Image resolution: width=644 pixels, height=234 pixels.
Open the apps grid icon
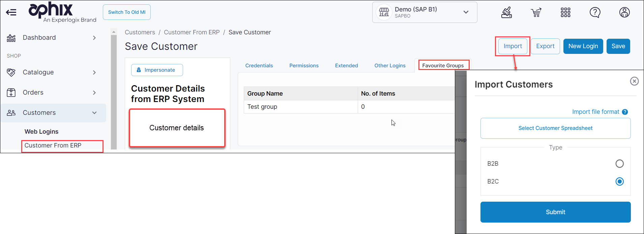pos(565,12)
